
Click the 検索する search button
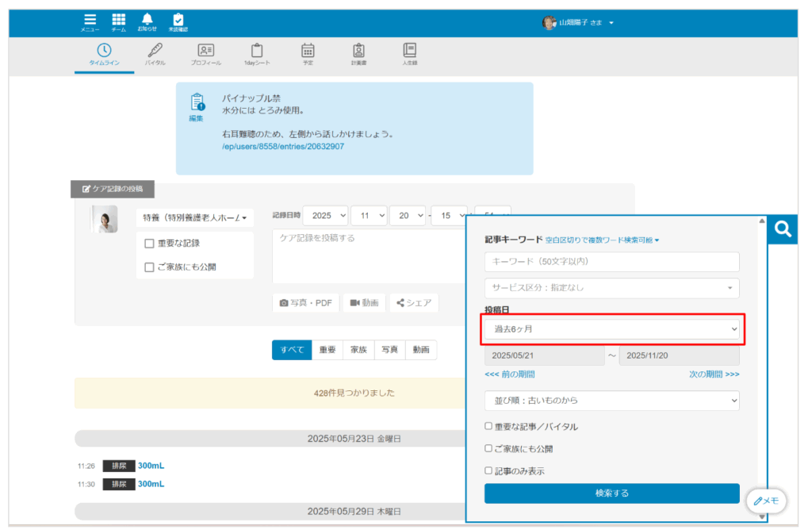tap(611, 493)
